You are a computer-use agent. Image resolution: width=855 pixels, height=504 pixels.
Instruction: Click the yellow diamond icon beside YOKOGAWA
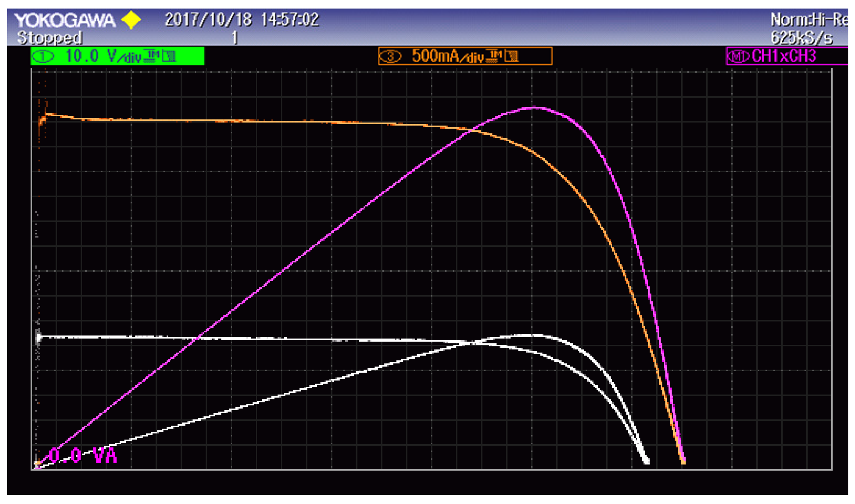tap(131, 20)
